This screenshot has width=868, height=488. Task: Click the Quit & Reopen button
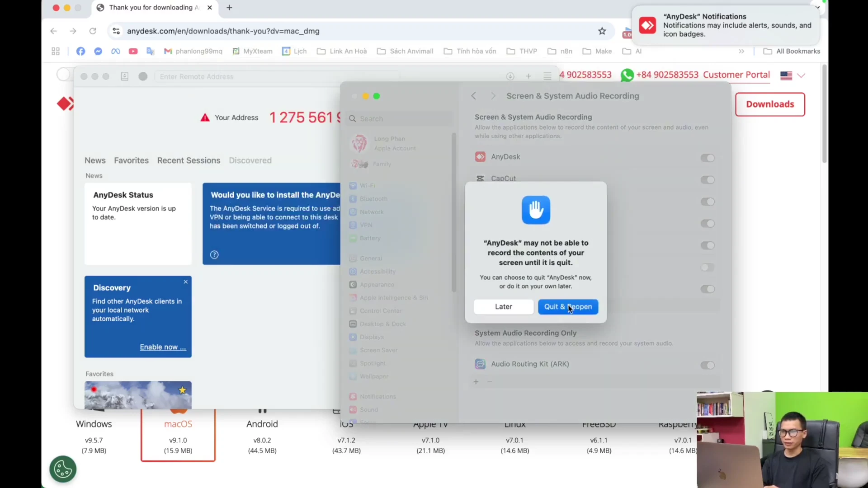click(568, 307)
